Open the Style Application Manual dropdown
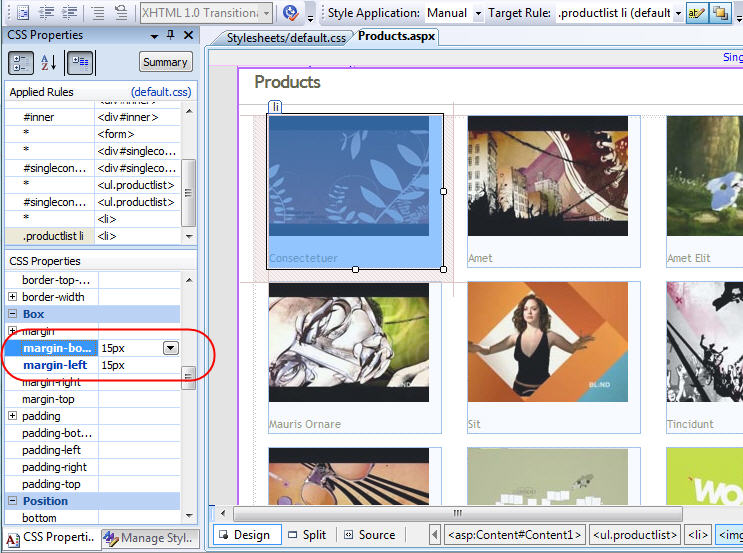The width and height of the screenshot is (743, 553). pos(478,13)
